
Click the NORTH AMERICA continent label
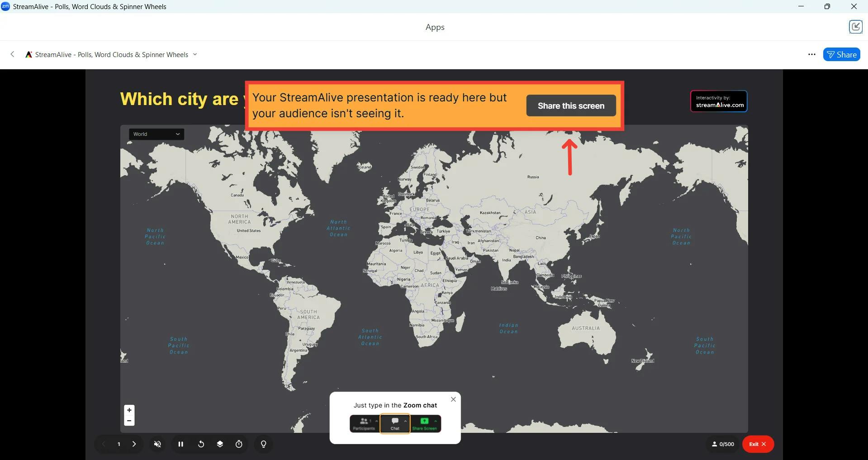pos(239,219)
